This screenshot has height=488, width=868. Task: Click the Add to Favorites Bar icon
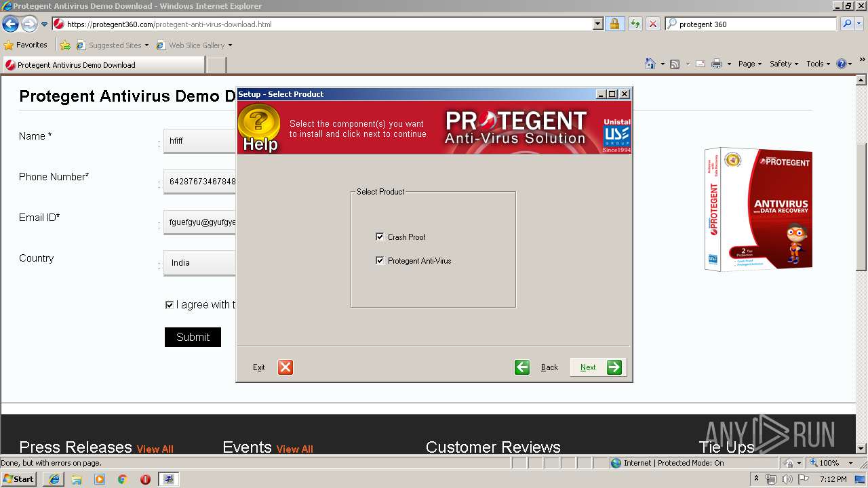65,45
